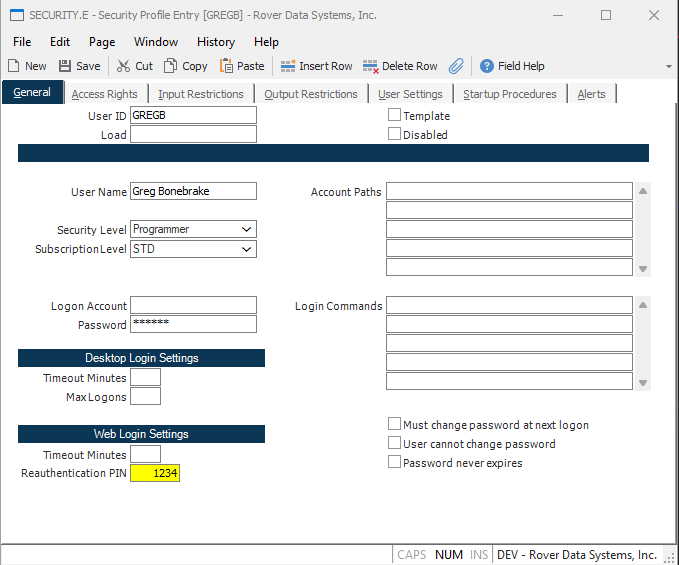Open the History menu
Image resolution: width=679 pixels, height=565 pixels.
pyautogui.click(x=216, y=42)
